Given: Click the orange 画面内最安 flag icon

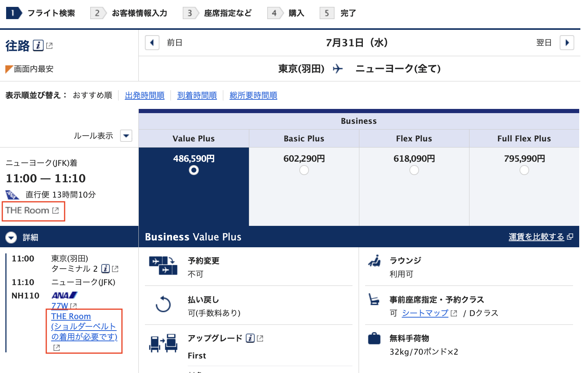Looking at the screenshot, I should (9, 70).
